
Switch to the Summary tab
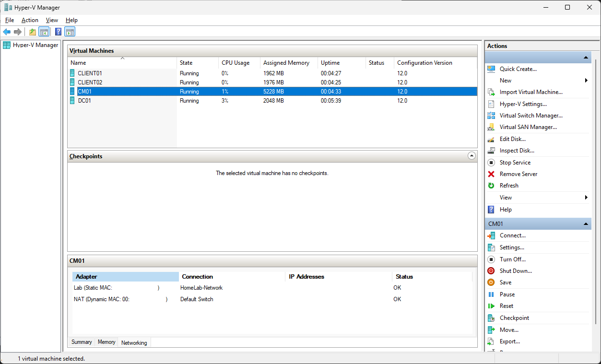coord(82,342)
